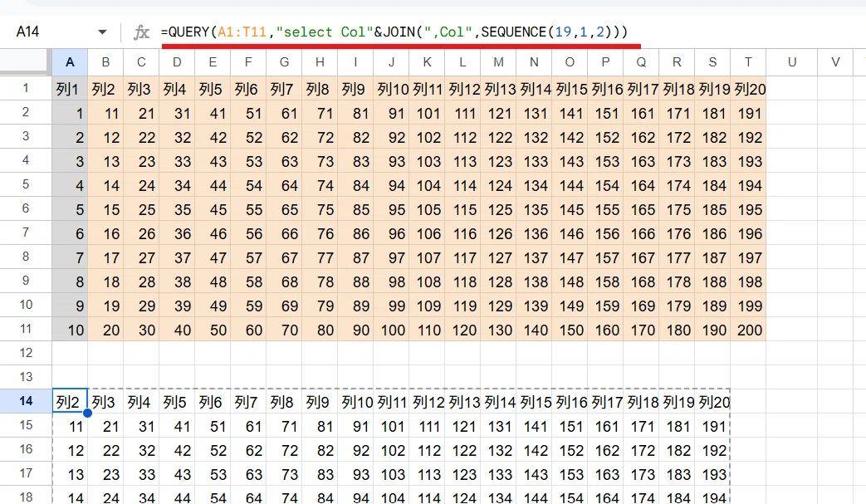
Task: Click the cell with value 200
Action: [748, 330]
